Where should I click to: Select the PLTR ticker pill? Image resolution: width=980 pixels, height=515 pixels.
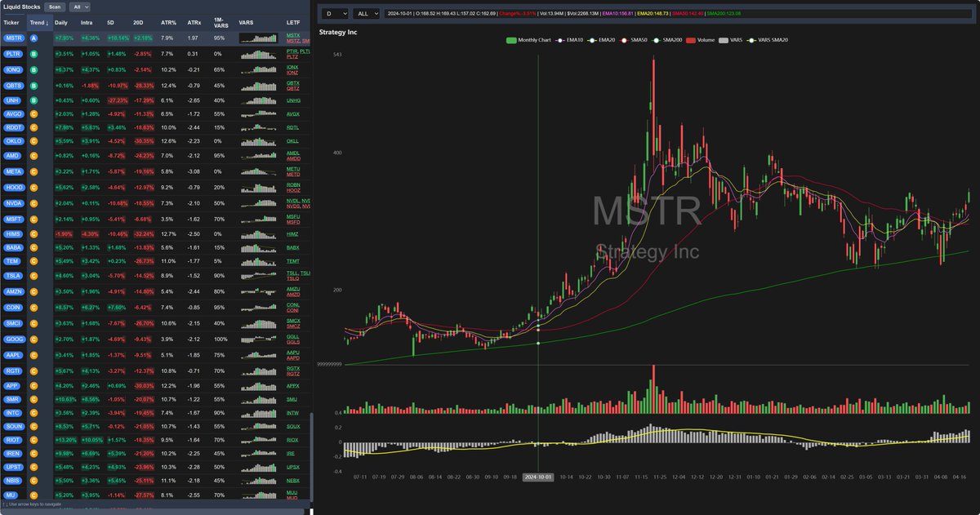coord(12,54)
